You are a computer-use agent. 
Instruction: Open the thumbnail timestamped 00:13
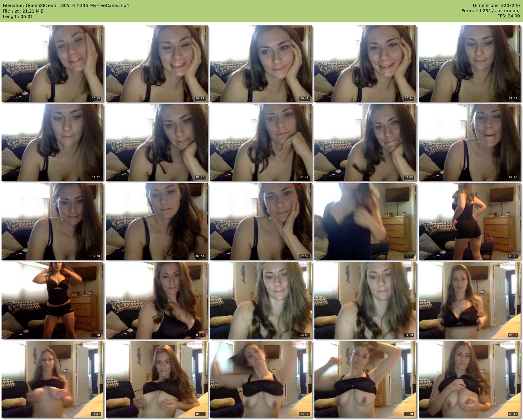coord(53,64)
